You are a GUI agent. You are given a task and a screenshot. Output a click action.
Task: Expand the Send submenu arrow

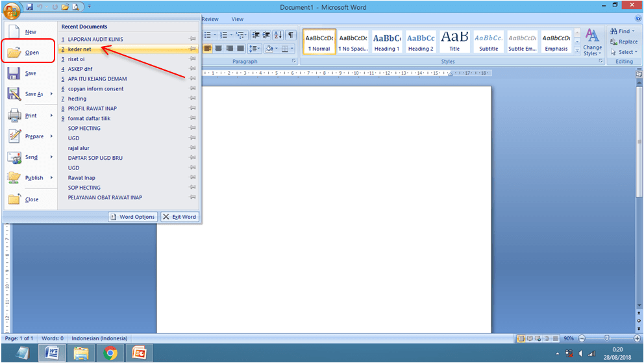[x=51, y=157]
